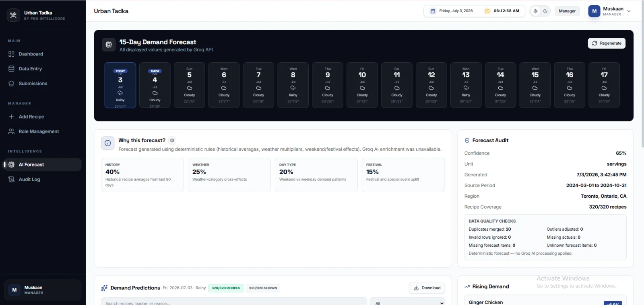Click the Forecast Audit shield icon

467,140
